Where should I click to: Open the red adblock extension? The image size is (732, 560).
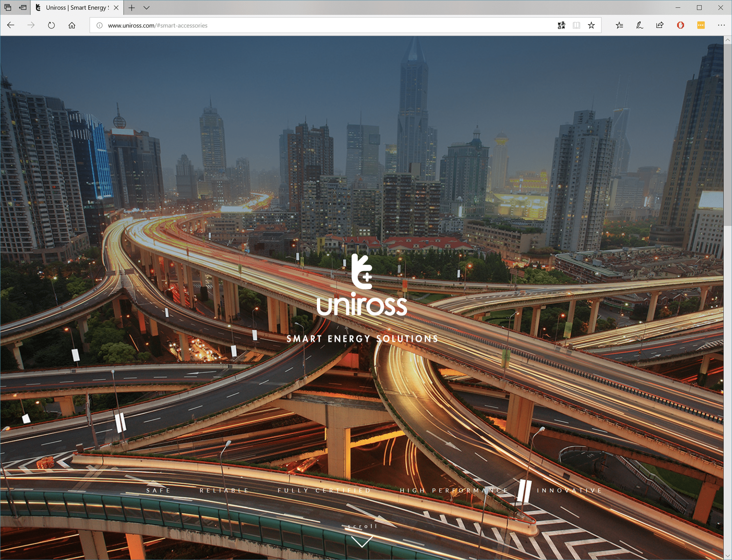(680, 25)
